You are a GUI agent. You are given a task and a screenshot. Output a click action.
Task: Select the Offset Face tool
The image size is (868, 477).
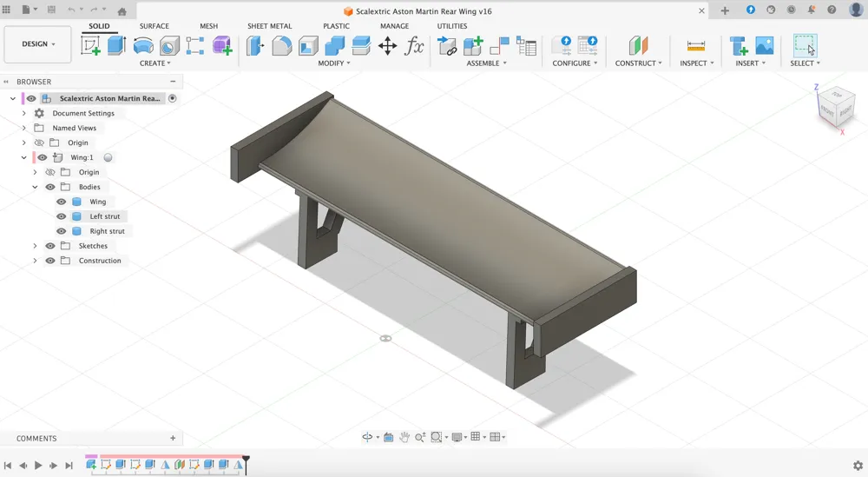(361, 46)
